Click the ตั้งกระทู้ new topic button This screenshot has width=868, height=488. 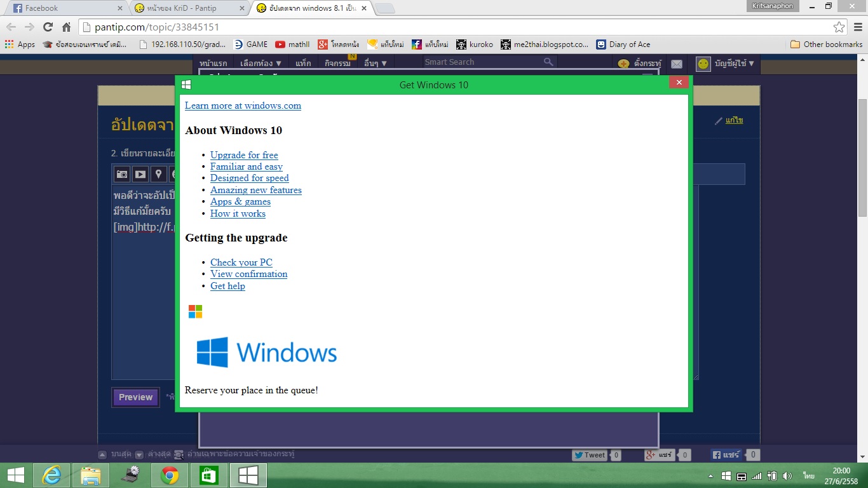[640, 64]
